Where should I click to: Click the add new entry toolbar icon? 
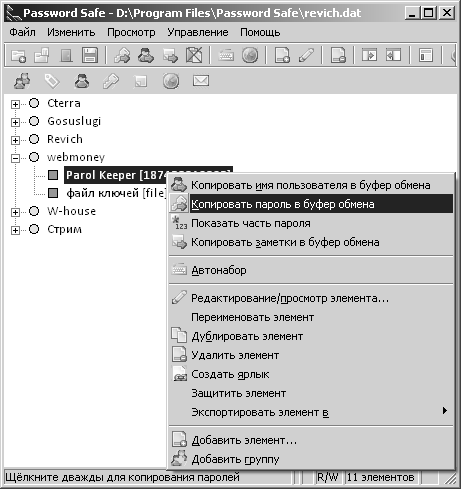point(282,55)
